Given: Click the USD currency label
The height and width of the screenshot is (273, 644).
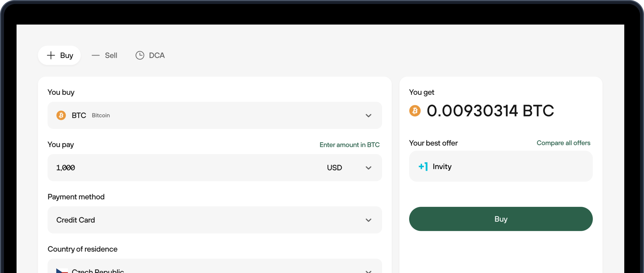Looking at the screenshot, I should pos(334,168).
